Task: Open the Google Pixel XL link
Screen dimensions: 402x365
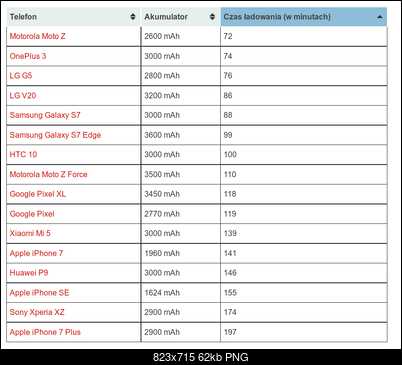Action: click(38, 194)
